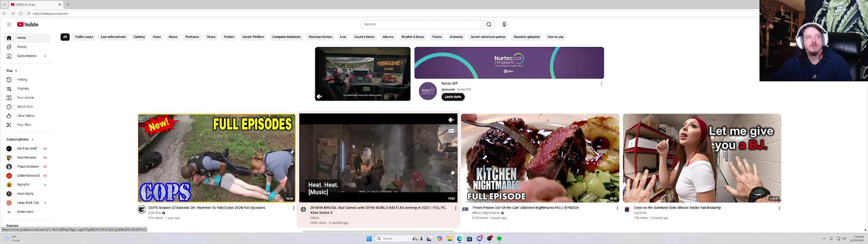Toggle captions on war games preview
The image size is (868, 244).
451,131
